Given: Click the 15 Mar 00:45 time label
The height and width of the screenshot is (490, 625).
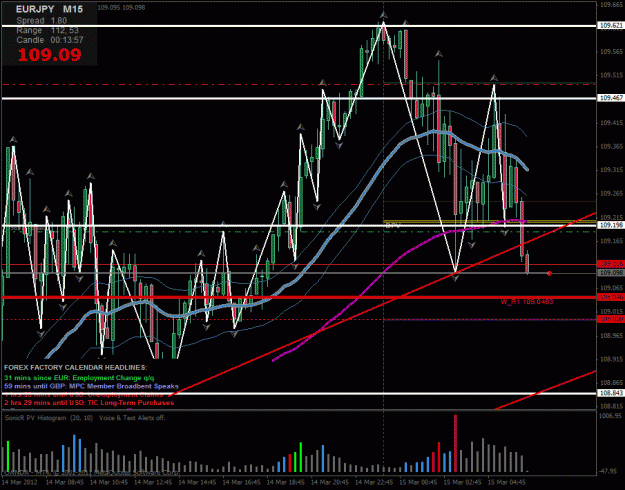Looking at the screenshot, I should coord(419,482).
